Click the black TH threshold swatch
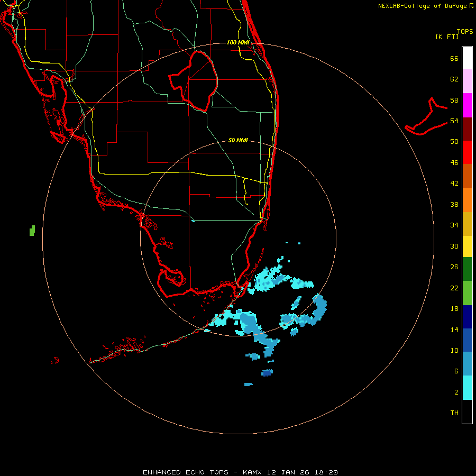Viewport: 476px width, 476px height. point(467,411)
